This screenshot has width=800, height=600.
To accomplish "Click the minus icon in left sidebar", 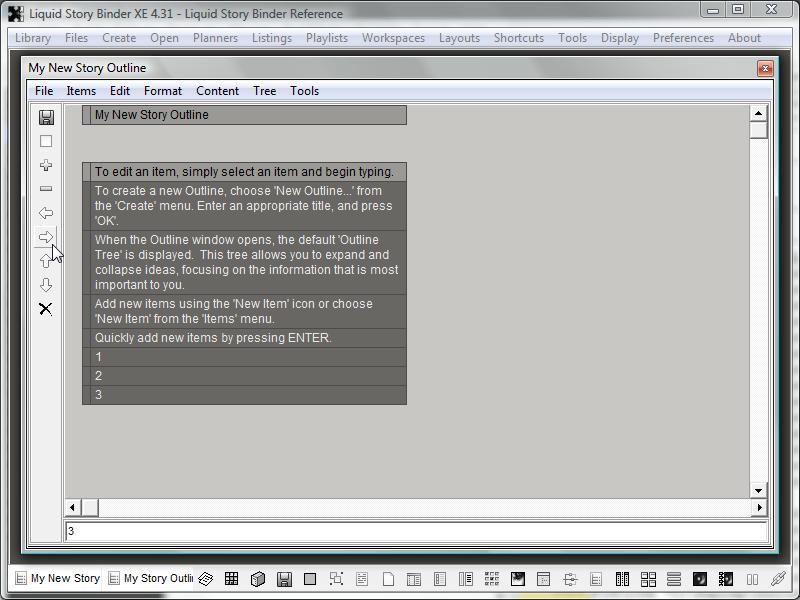I will point(46,189).
